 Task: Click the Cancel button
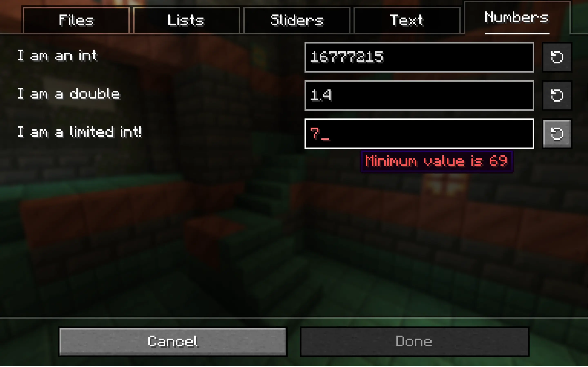pos(173,341)
